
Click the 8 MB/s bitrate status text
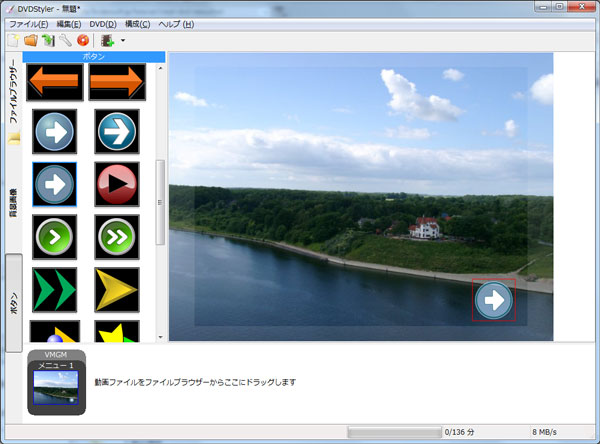pos(544,433)
